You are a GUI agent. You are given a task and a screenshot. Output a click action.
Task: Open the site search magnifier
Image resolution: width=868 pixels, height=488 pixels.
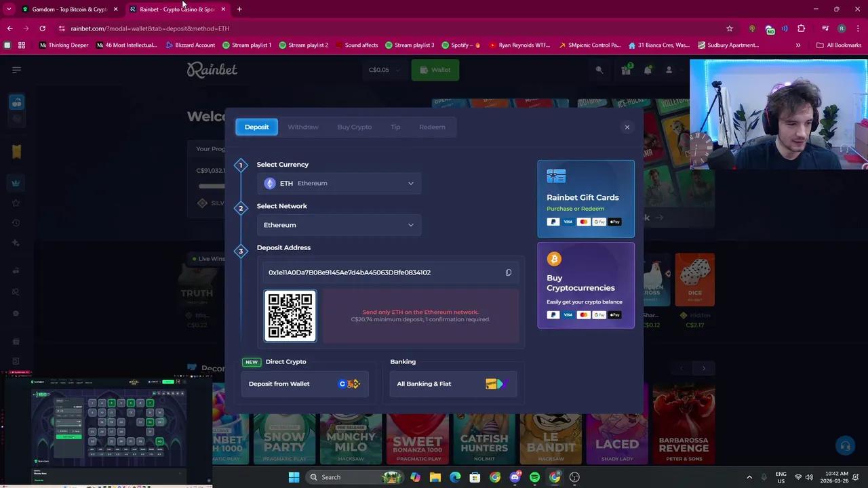click(599, 70)
